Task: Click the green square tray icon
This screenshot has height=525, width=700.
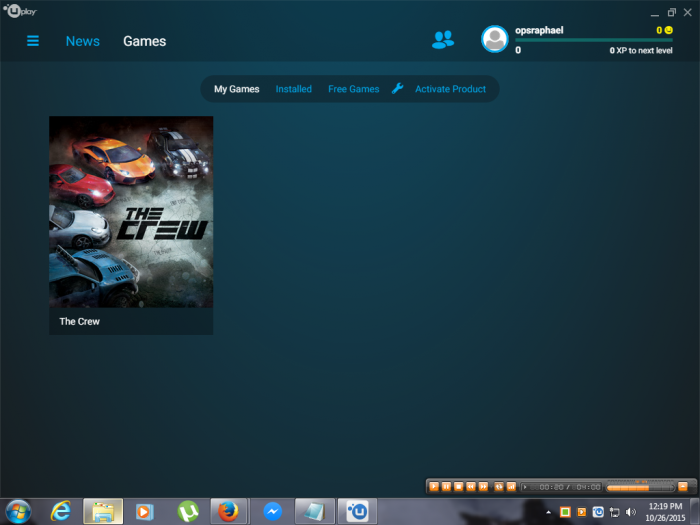Action: click(x=565, y=512)
